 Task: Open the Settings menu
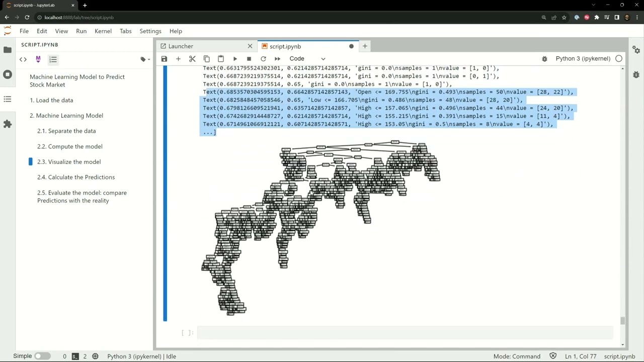pos(150,31)
